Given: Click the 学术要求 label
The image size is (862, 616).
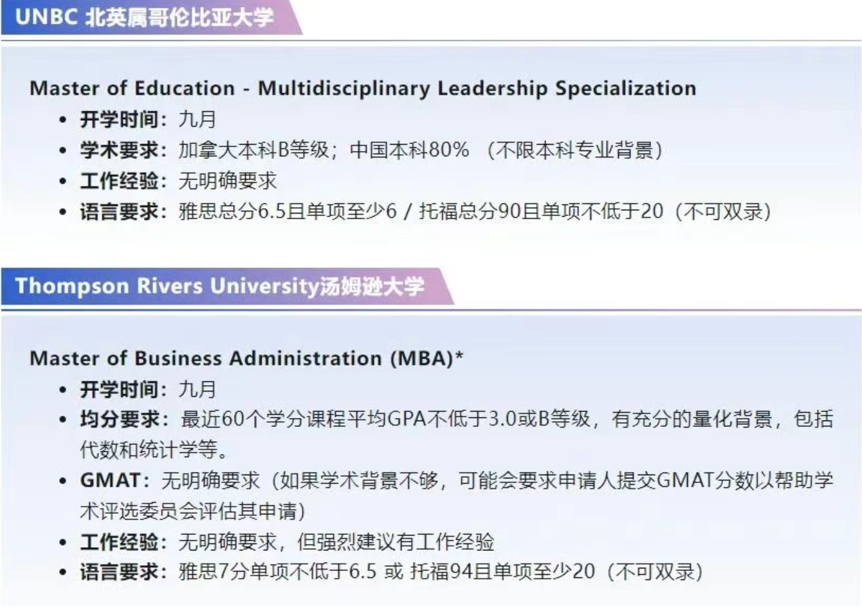Looking at the screenshot, I should (119, 150).
